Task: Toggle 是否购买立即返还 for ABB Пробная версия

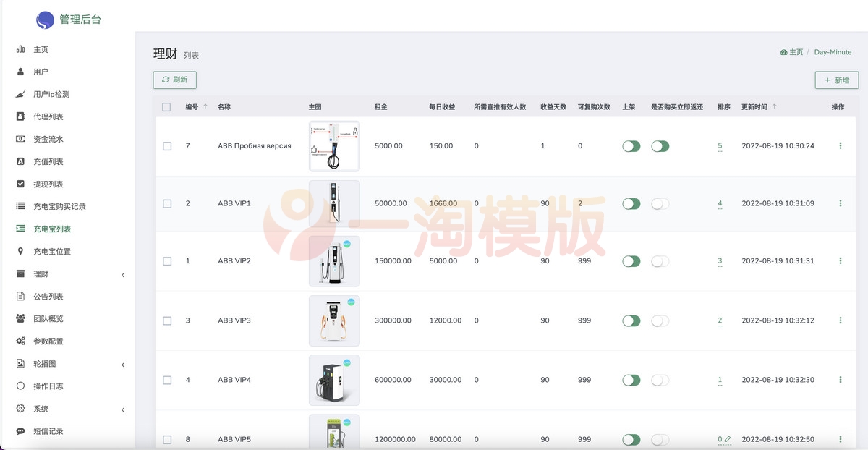Action: click(x=660, y=146)
